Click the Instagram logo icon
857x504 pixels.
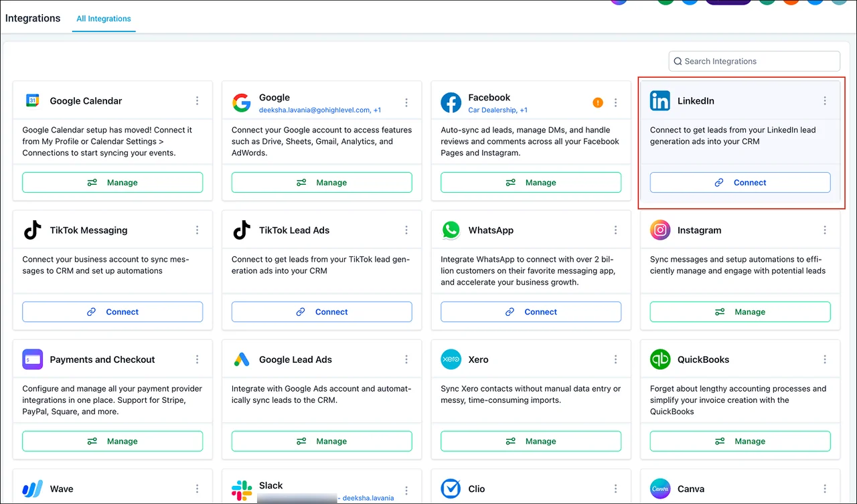[660, 230]
